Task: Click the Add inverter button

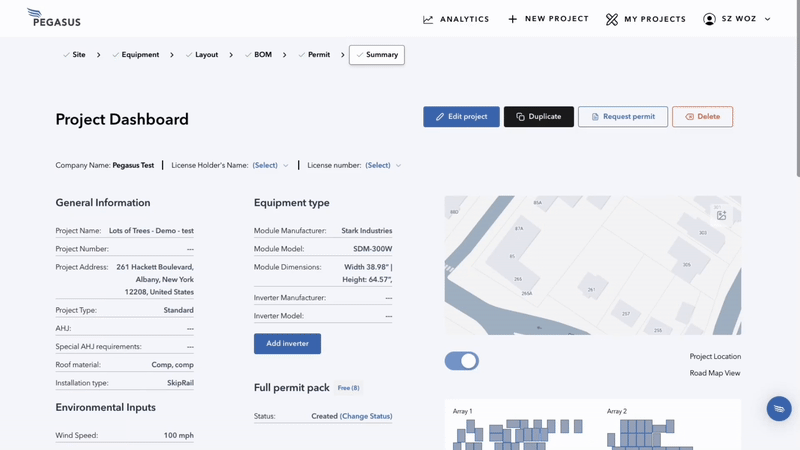Action: pos(287,344)
